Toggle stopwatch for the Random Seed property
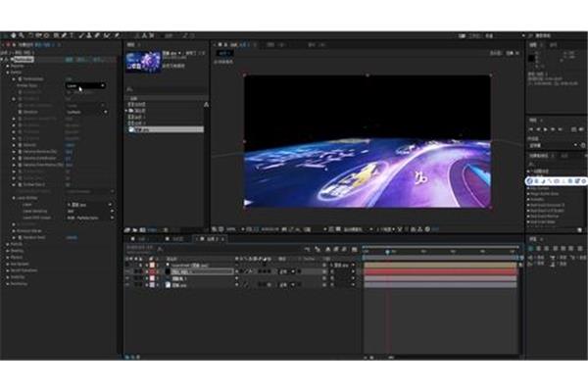 [21, 237]
